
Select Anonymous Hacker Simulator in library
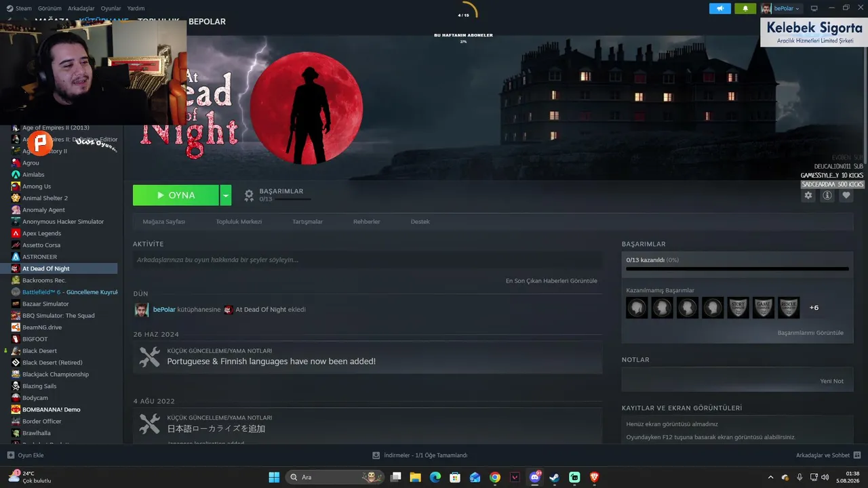63,222
